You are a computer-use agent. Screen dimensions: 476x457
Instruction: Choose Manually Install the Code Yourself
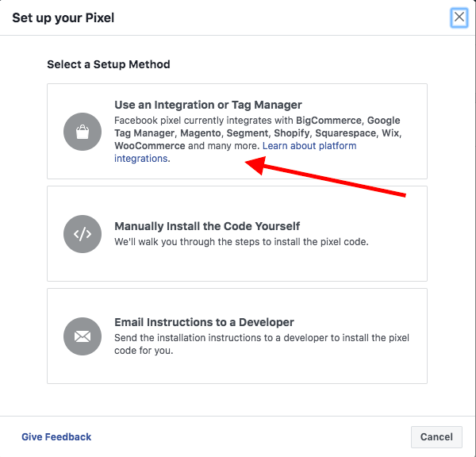pos(207,226)
